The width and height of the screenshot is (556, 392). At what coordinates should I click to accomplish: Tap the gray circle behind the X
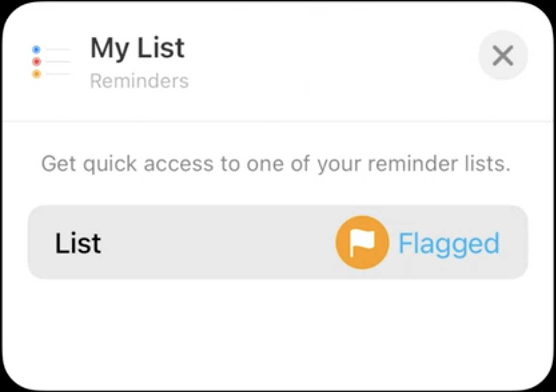[503, 56]
